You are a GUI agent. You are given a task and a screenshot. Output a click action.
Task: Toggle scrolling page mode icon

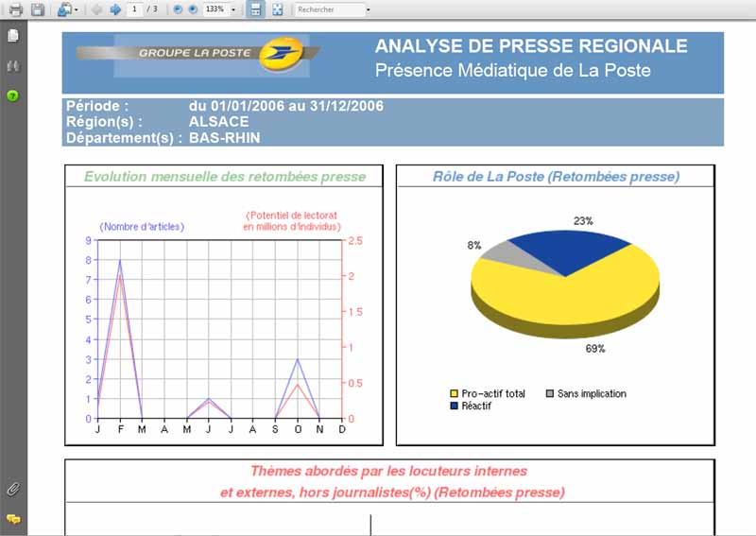point(255,9)
